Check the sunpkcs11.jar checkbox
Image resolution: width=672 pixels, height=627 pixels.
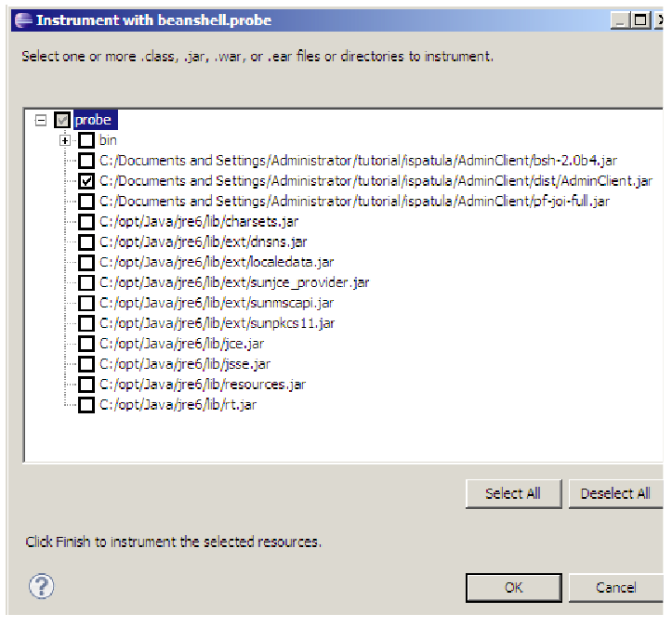[86, 323]
